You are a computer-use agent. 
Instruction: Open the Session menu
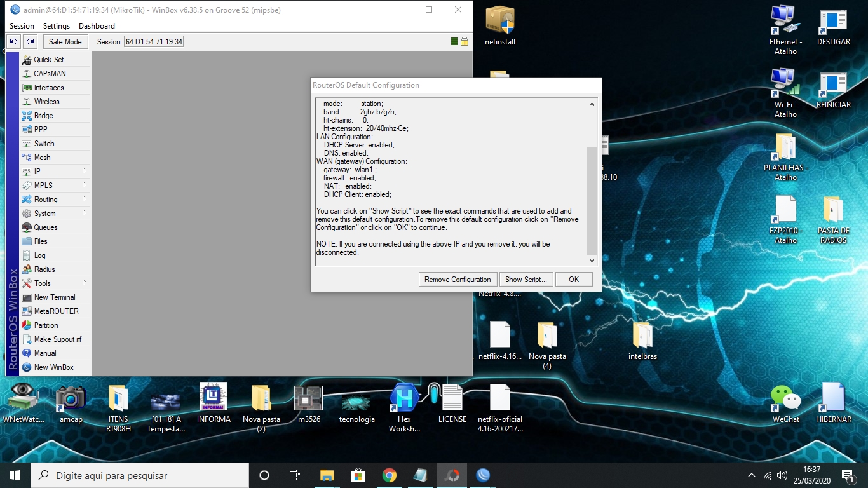(22, 26)
